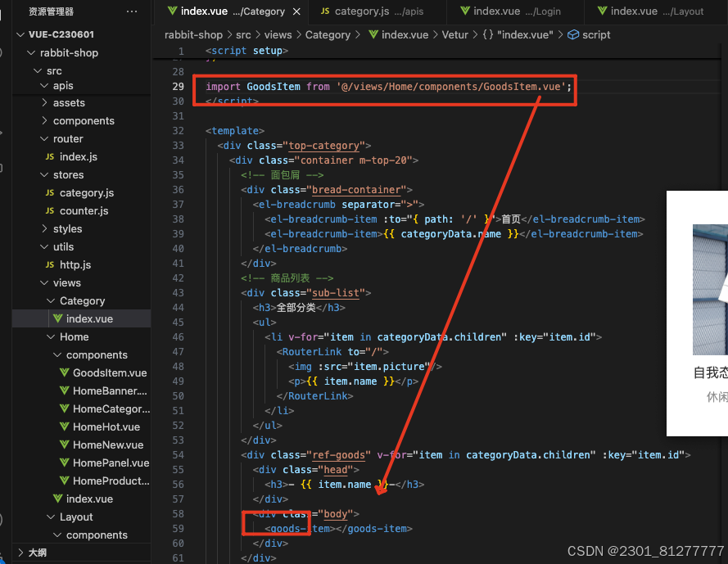Click line number 54 in the gutter
Screen dimensions: 728x564
(179, 455)
